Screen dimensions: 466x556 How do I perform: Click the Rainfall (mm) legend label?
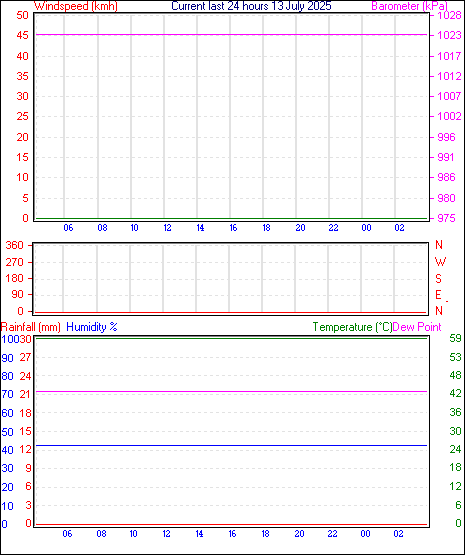[30, 327]
